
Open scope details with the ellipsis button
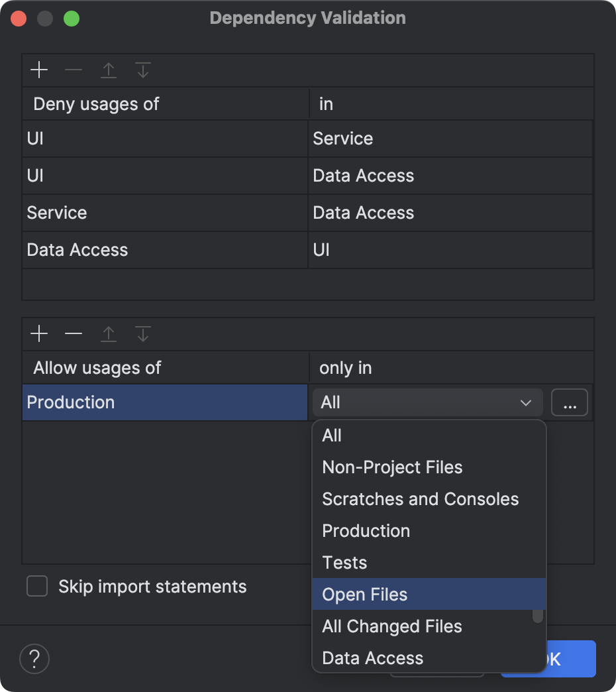pos(569,402)
